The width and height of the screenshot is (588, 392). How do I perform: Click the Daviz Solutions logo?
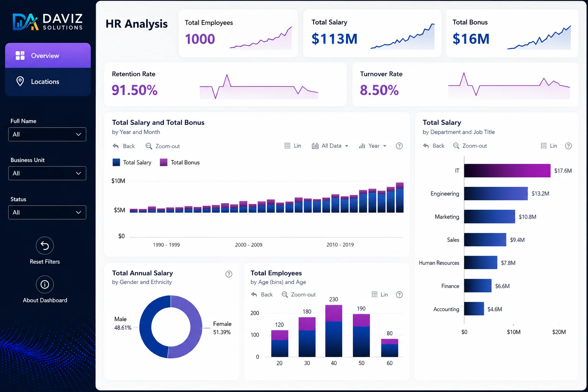(47, 21)
